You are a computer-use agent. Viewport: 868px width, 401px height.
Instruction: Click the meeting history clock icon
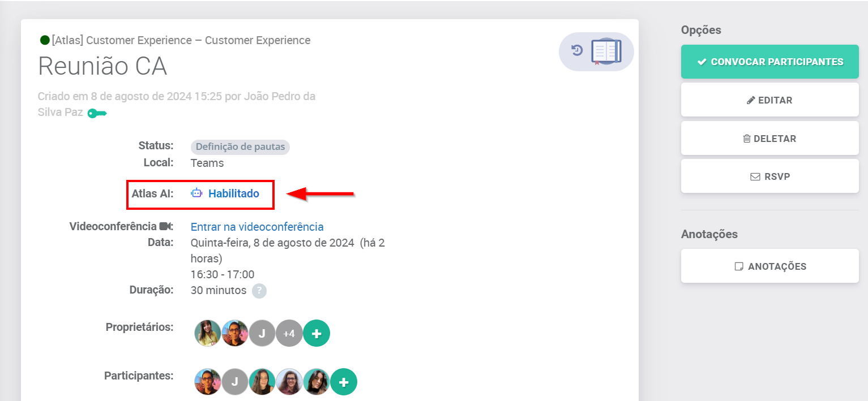[577, 50]
